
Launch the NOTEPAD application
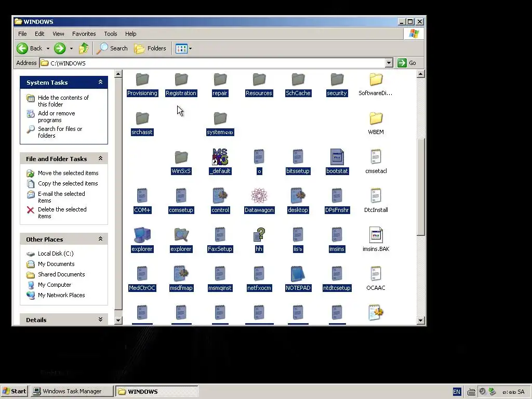tap(298, 279)
